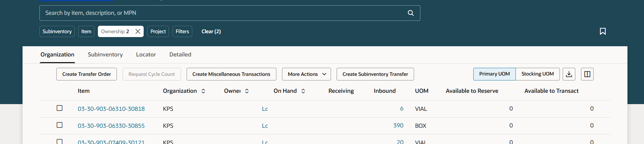The image size is (644, 144).
Task: Open the Detailed tab
Action: pyautogui.click(x=180, y=55)
